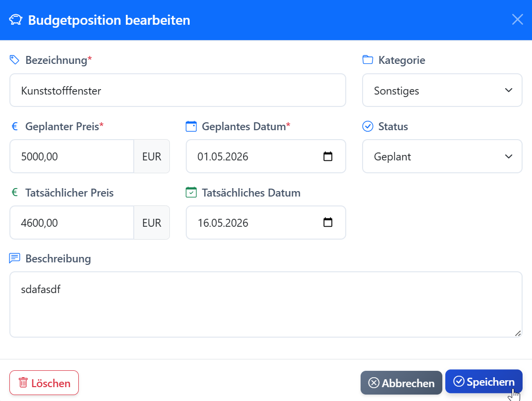Viewport: 532px width, 401px height.
Task: Click the folder icon beside Kategorie
Action: click(368, 59)
